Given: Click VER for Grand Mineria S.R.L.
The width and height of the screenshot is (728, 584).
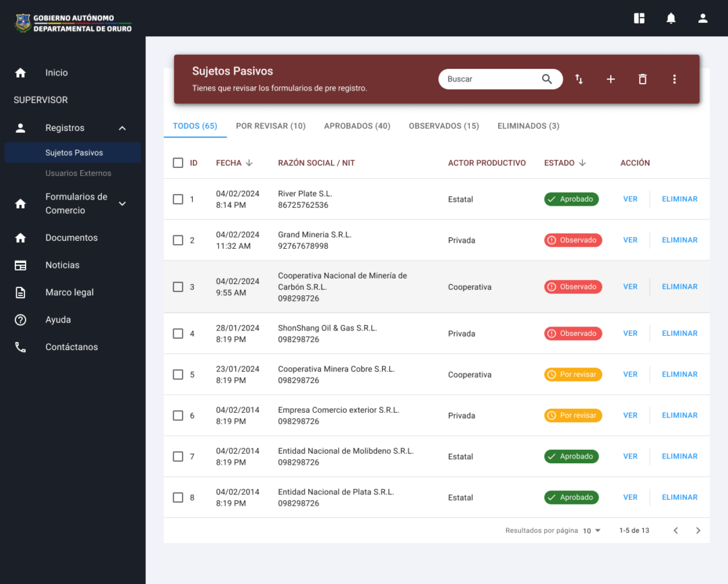Looking at the screenshot, I should [x=630, y=240].
